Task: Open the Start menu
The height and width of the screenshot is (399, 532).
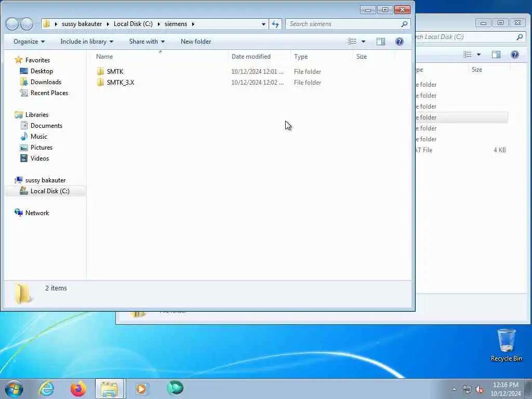Action: point(14,389)
